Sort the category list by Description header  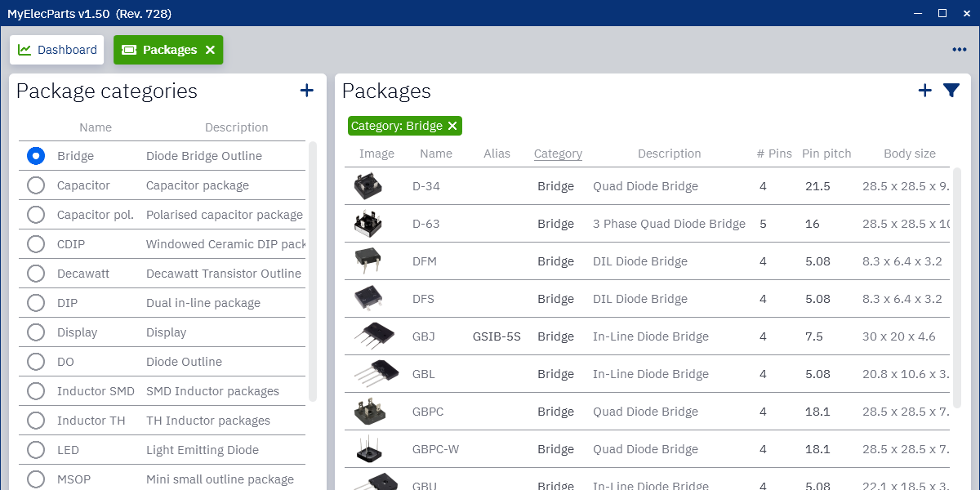236,127
